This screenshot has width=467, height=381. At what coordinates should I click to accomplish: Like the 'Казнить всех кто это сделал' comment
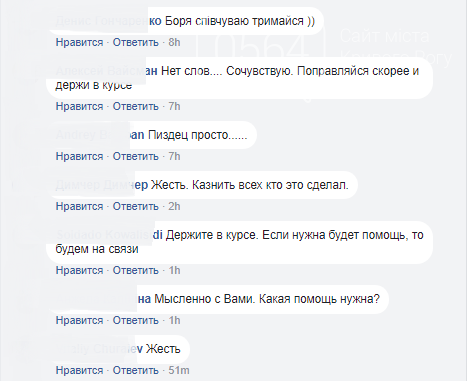[x=79, y=206]
